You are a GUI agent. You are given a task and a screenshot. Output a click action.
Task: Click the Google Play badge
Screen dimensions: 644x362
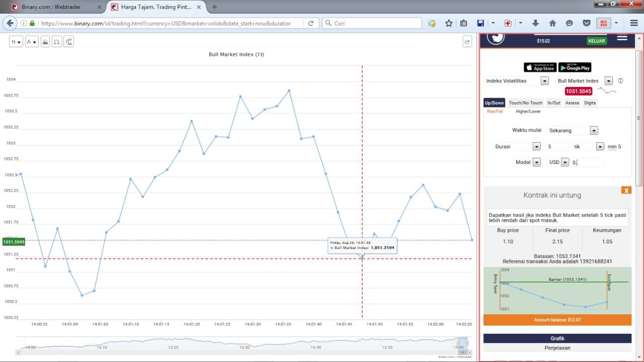(575, 67)
